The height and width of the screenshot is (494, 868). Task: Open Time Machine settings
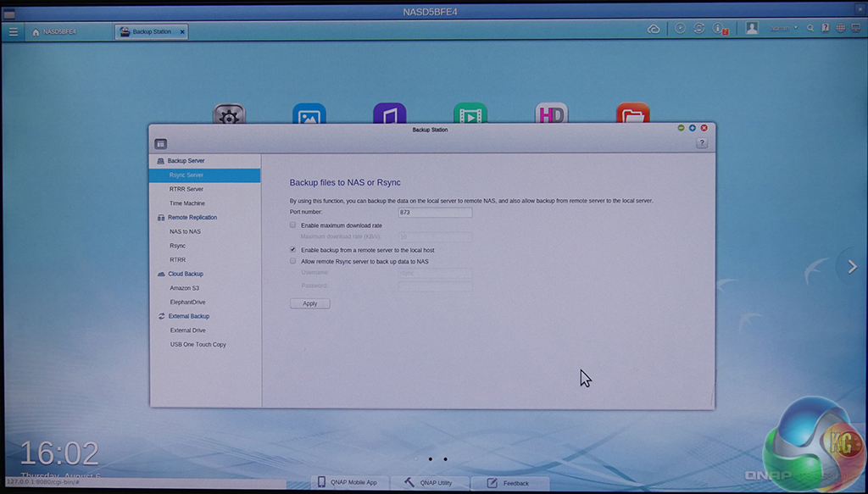187,203
